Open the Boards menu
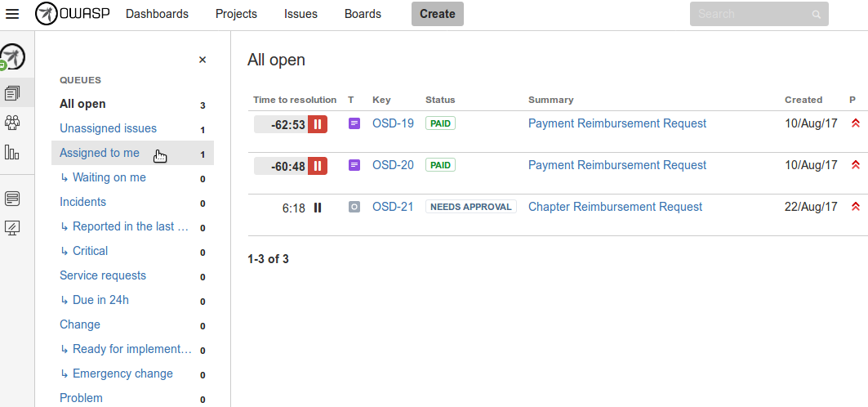 click(363, 14)
